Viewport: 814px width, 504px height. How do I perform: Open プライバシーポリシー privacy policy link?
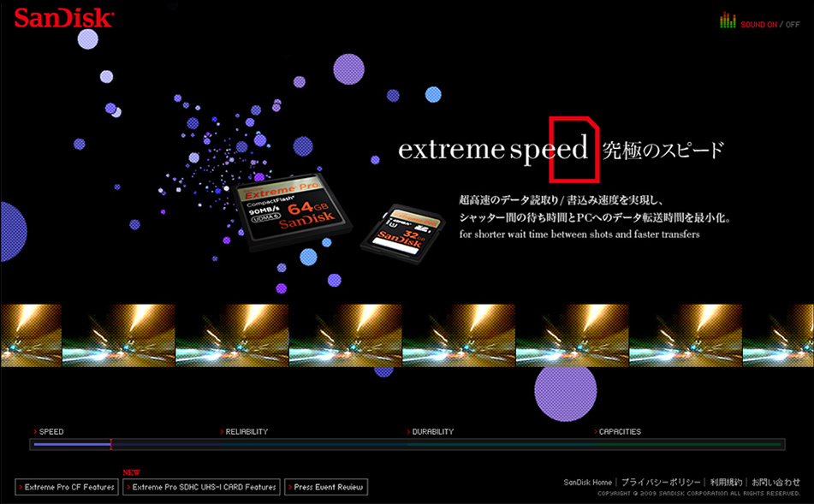661,483
